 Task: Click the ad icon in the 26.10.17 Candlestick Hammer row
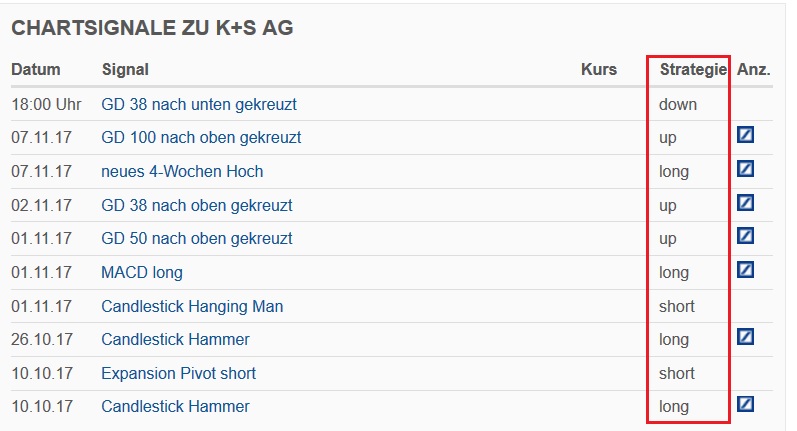coord(745,337)
